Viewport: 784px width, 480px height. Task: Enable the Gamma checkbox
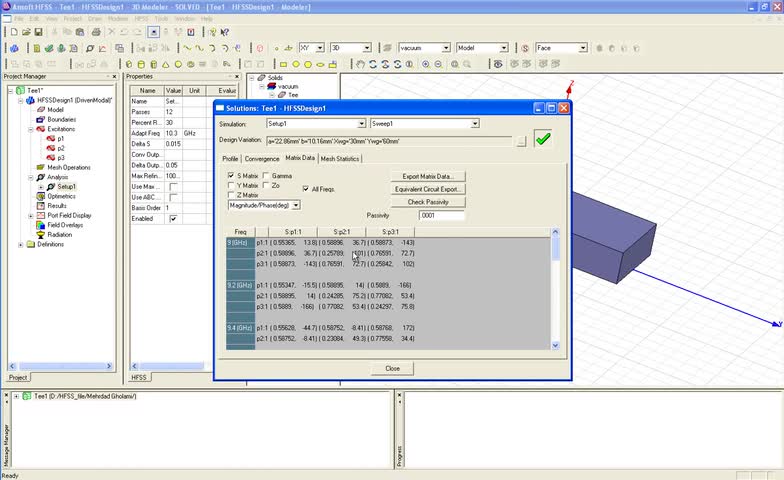point(266,176)
